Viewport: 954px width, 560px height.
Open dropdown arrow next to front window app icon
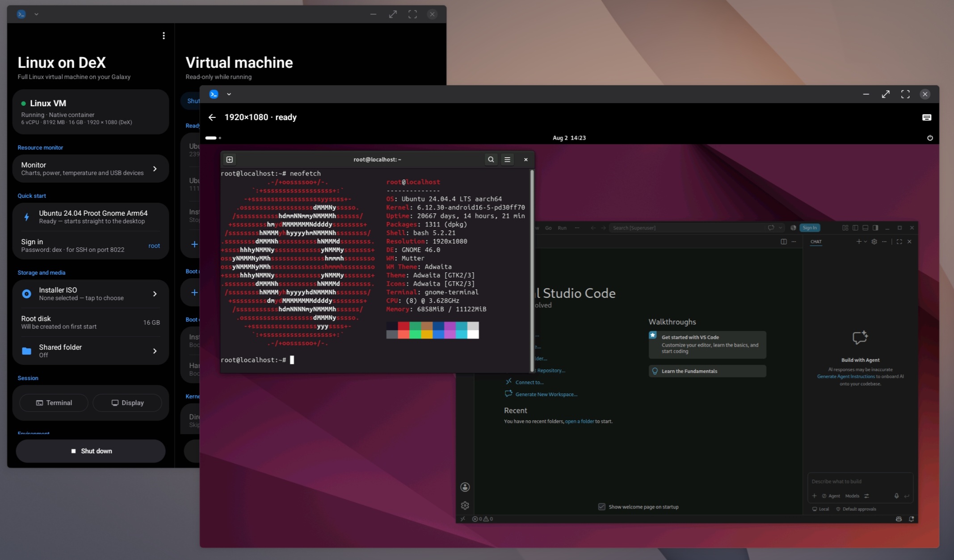coord(229,94)
